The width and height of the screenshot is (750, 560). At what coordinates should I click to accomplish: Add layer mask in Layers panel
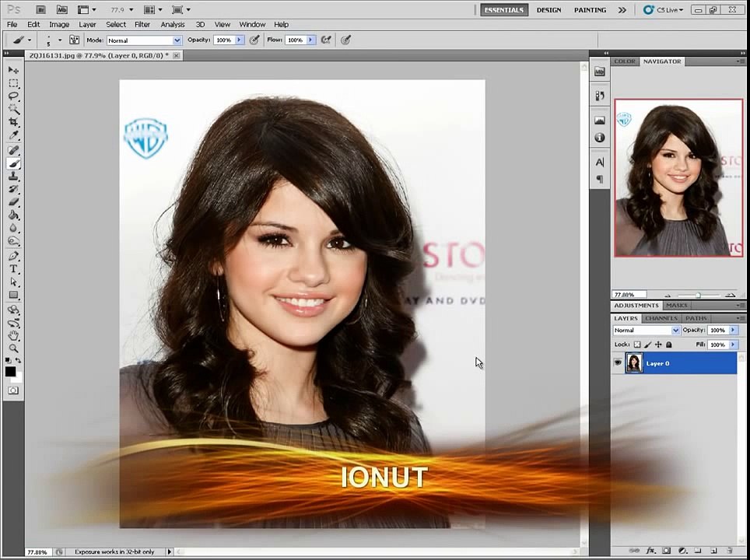(x=666, y=551)
